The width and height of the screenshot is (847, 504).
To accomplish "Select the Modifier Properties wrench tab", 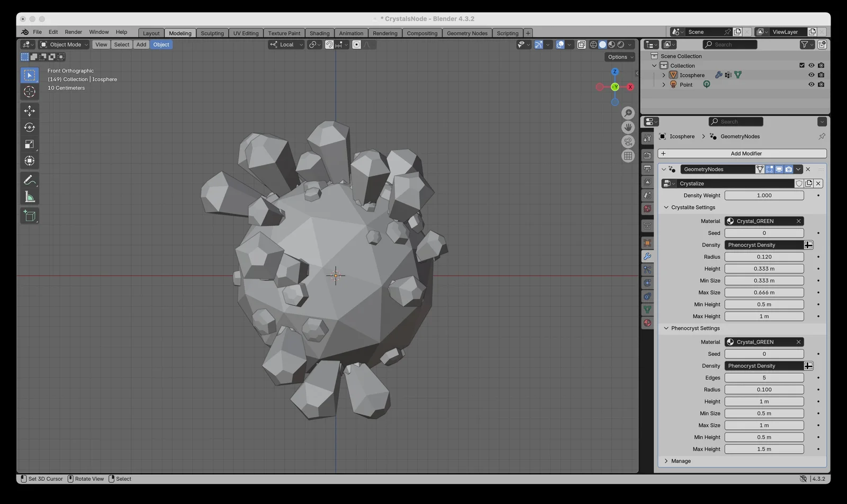I will click(x=647, y=256).
